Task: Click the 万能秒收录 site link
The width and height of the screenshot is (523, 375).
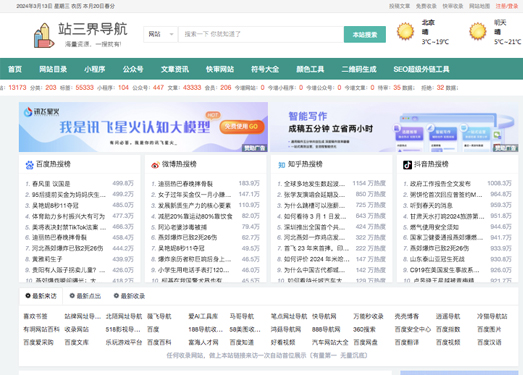Action: pyautogui.click(x=368, y=316)
